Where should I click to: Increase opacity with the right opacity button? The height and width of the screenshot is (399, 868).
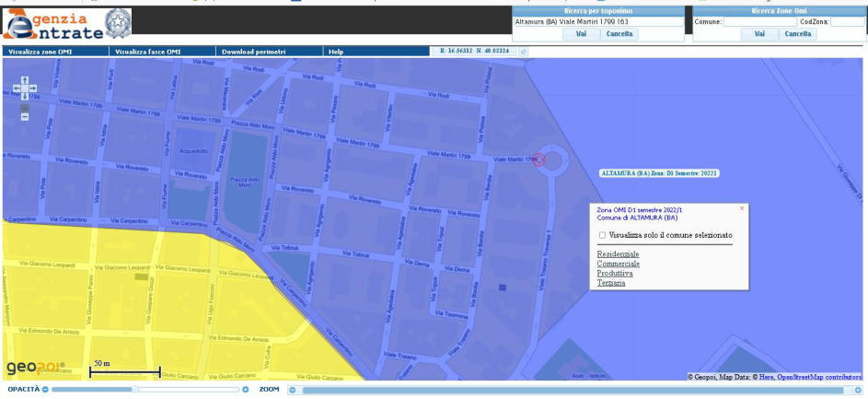(x=246, y=390)
